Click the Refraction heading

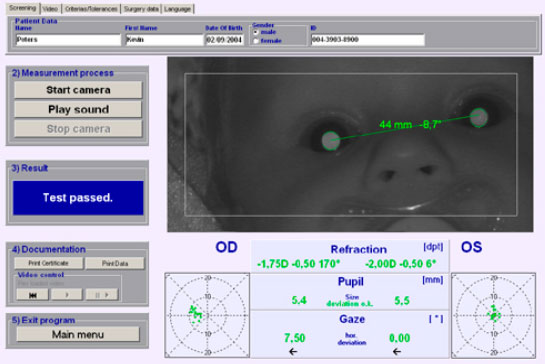tap(358, 249)
